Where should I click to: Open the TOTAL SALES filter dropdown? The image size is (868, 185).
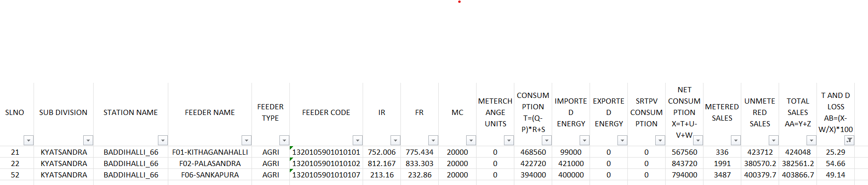coord(811,141)
